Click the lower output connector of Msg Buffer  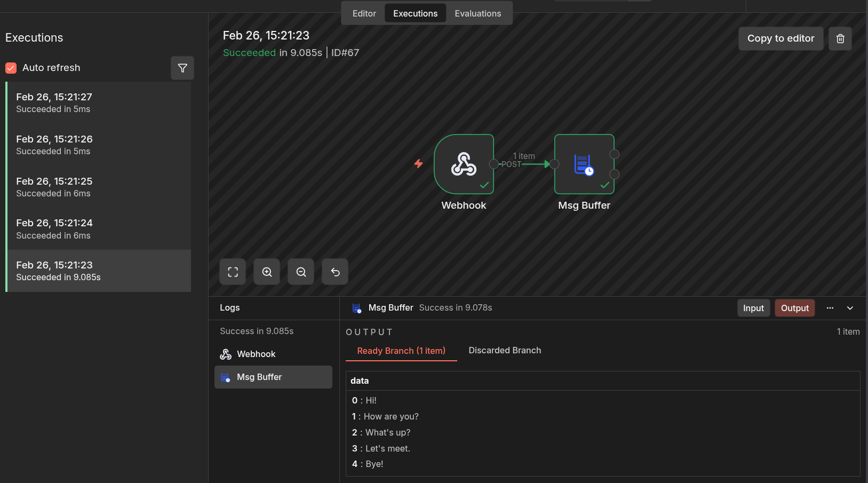pos(615,174)
